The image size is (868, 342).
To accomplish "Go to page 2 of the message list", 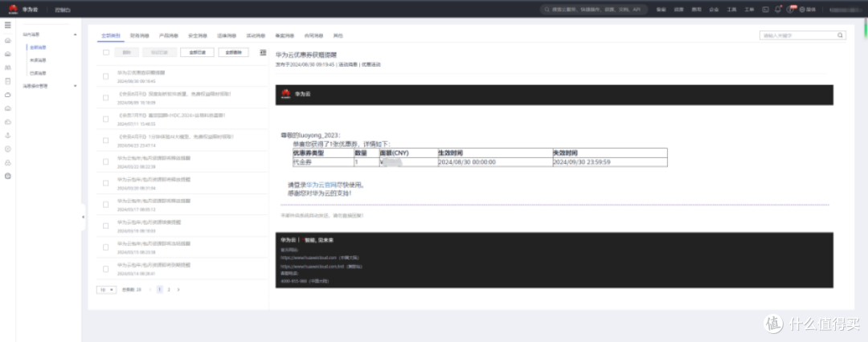I will click(169, 290).
